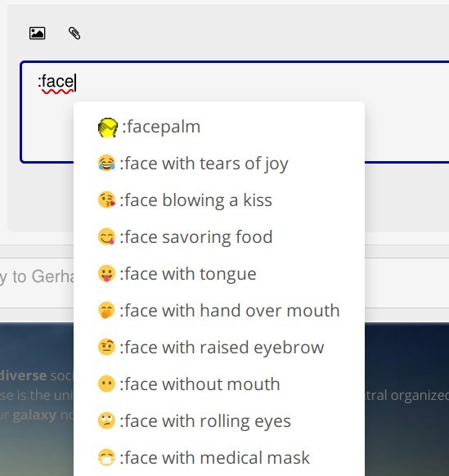
Task: Pick the tears of joy emoji icon
Action: (x=106, y=164)
